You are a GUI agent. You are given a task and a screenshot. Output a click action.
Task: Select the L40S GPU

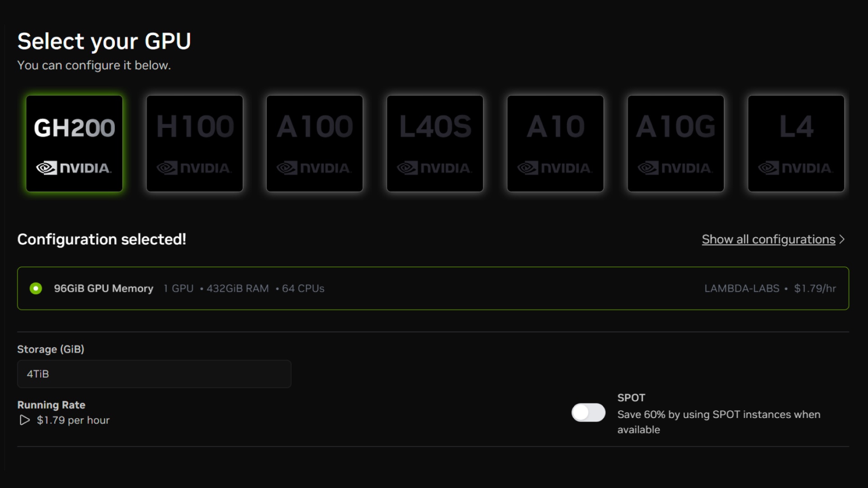click(x=435, y=143)
